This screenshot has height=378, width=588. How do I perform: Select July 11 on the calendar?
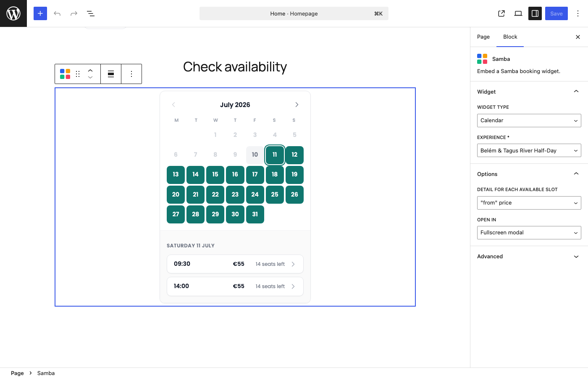pyautogui.click(x=275, y=155)
